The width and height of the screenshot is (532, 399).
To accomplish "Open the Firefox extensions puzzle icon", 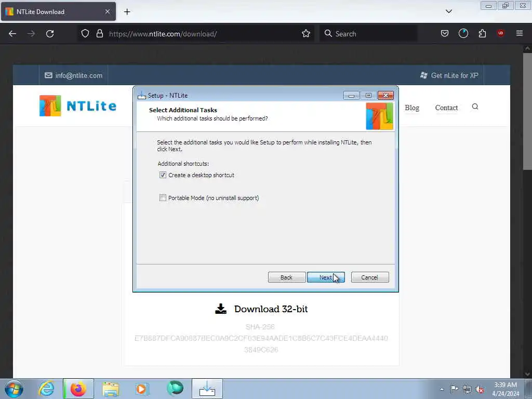I will click(x=482, y=34).
